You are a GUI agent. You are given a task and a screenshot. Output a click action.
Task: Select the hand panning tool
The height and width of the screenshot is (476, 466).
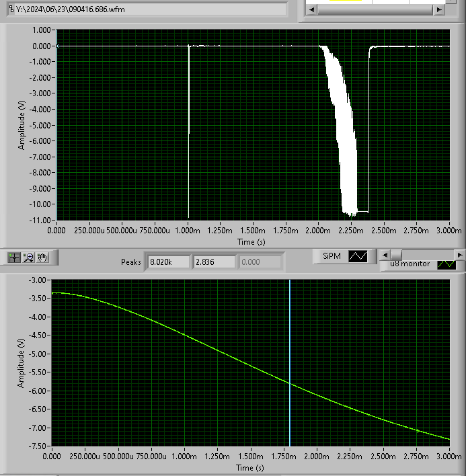point(42,257)
